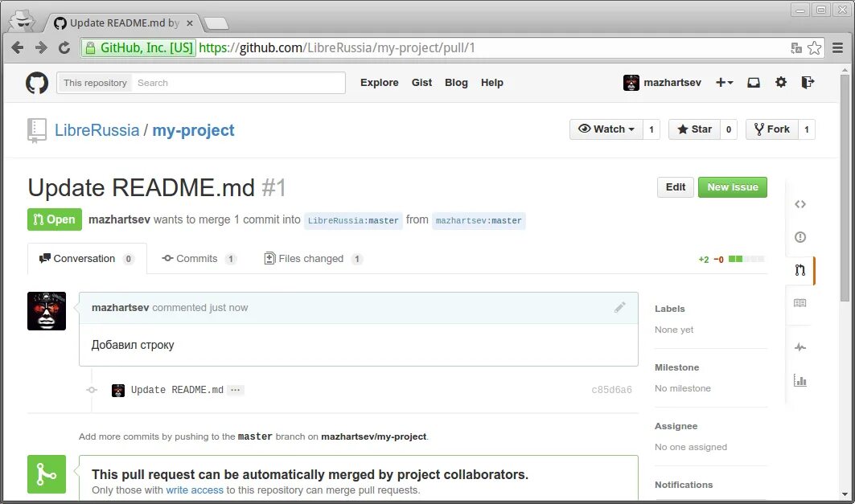Viewport: 855px width, 504px height.
Task: Click the Assignee sidebar heading
Action: [676, 426]
